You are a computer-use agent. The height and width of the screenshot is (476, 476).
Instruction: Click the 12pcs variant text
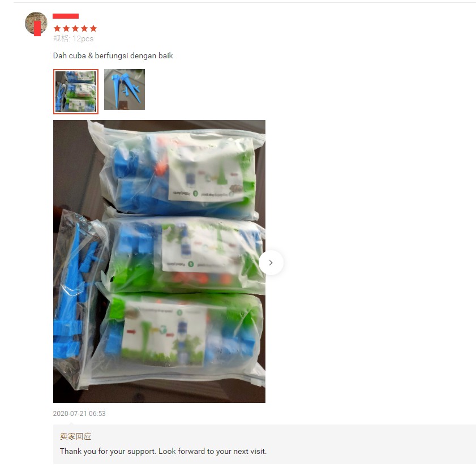83,39
